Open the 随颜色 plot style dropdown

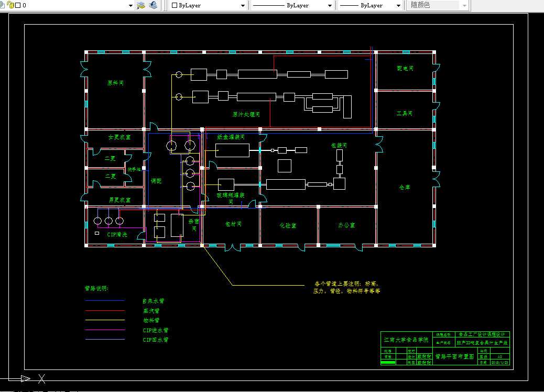tap(464, 6)
